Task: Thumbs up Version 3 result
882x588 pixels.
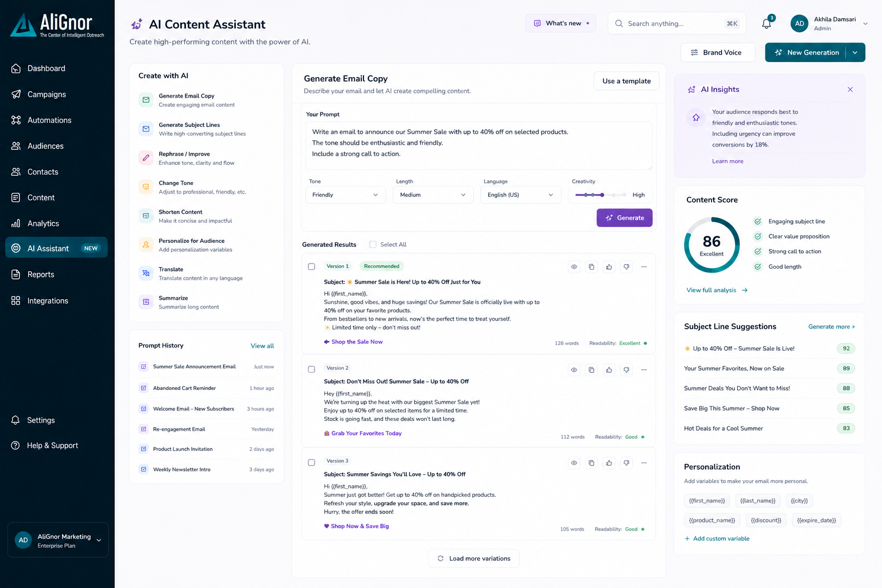Action: (609, 463)
